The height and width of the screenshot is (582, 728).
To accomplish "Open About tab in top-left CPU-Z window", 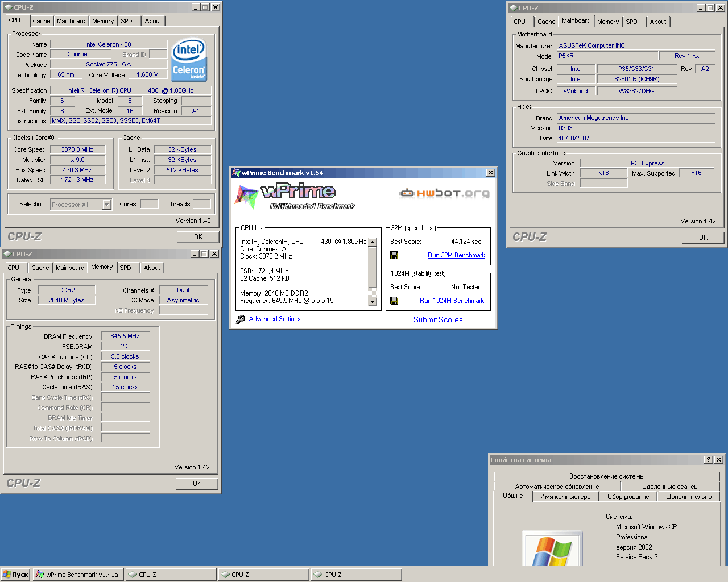I will coord(152,21).
